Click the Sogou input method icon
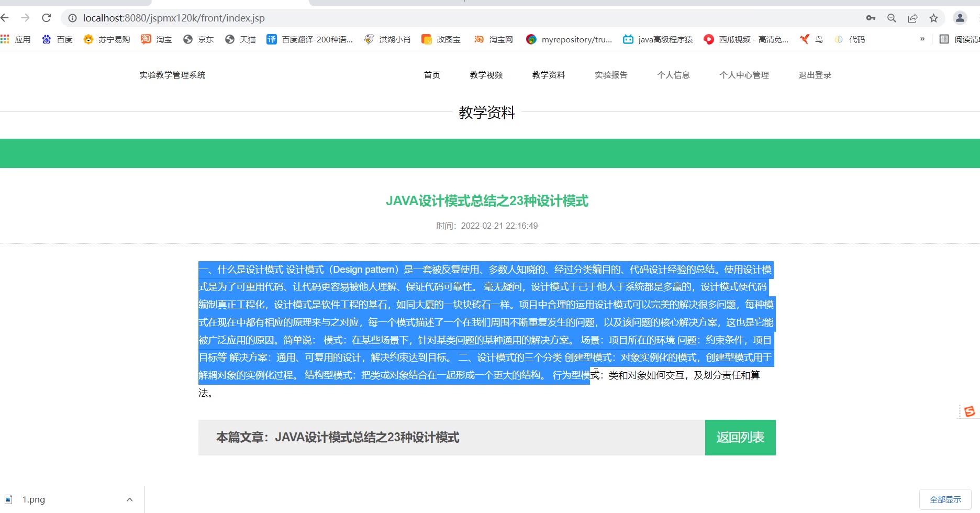The image size is (980, 513). [x=970, y=411]
